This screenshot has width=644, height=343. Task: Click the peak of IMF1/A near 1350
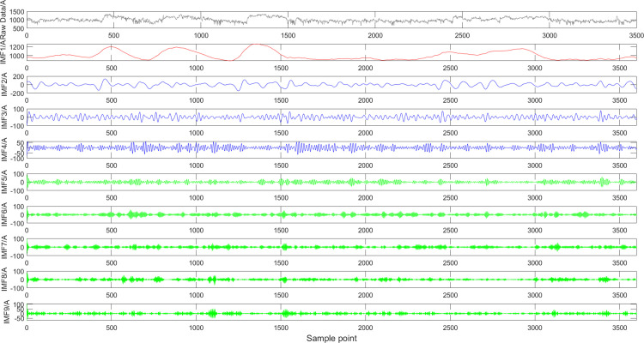click(256, 45)
